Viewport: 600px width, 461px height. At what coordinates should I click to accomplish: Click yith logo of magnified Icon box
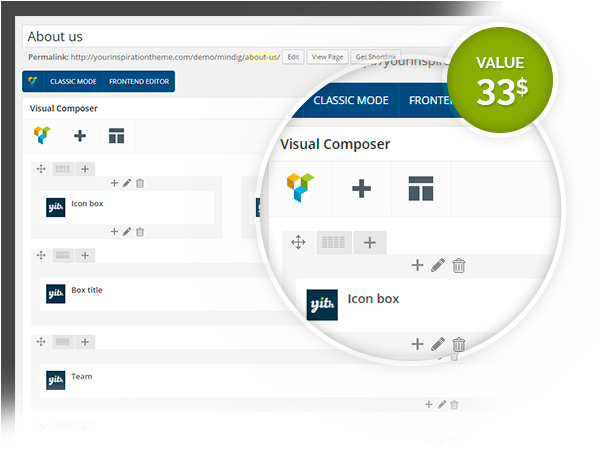322,305
